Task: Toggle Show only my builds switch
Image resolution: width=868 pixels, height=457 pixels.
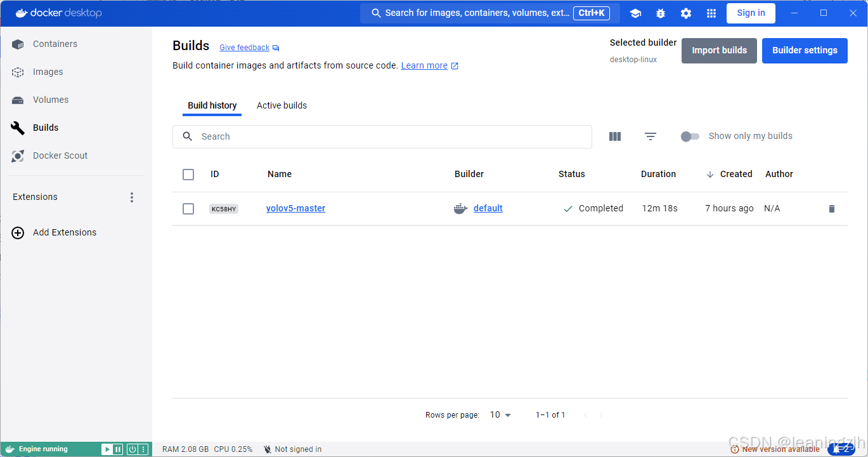Action: pyautogui.click(x=690, y=136)
